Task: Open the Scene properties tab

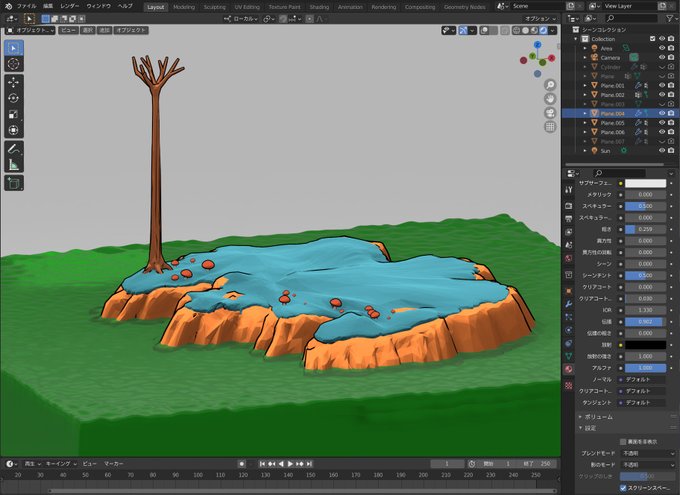Action: (x=569, y=245)
